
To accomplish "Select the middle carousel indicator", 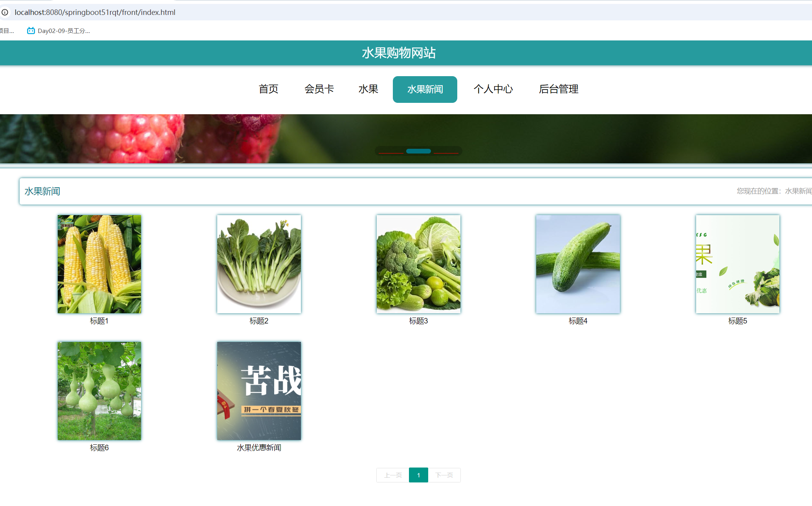I will click(x=418, y=151).
